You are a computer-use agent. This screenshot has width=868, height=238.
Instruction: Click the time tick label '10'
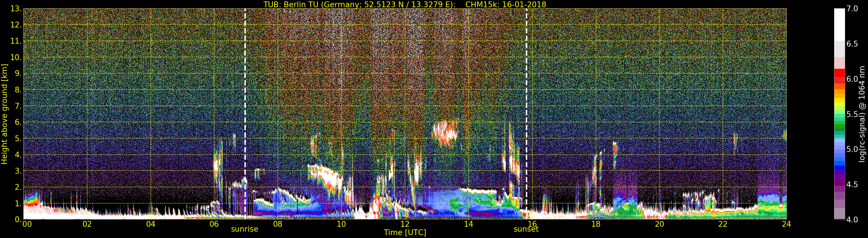pos(341,224)
